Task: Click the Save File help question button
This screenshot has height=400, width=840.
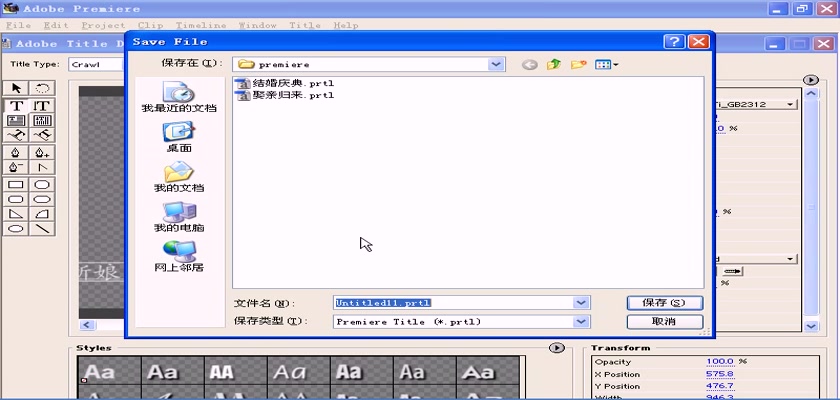Action: (674, 42)
